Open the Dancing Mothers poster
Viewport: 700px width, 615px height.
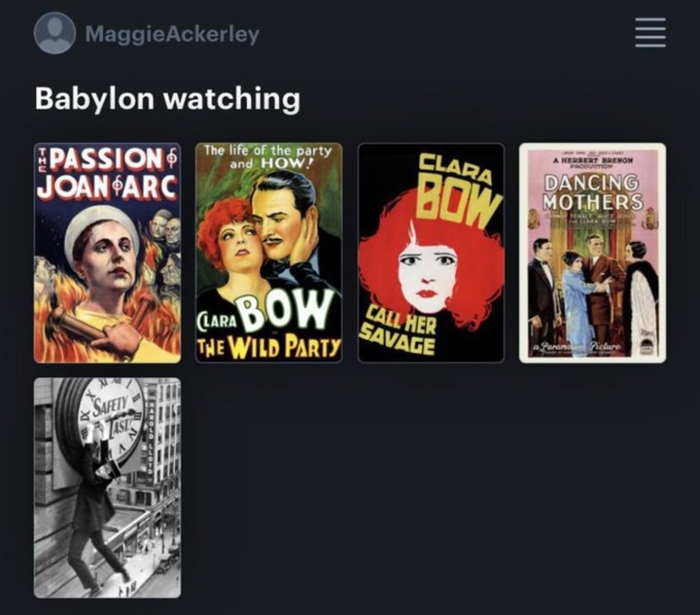click(592, 253)
